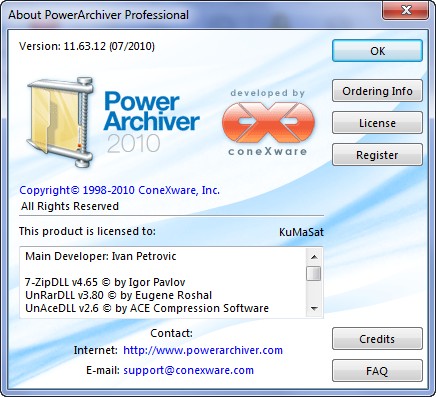436x397 pixels.
Task: Click the 'KuMaSat' licensee name
Action: coord(301,232)
